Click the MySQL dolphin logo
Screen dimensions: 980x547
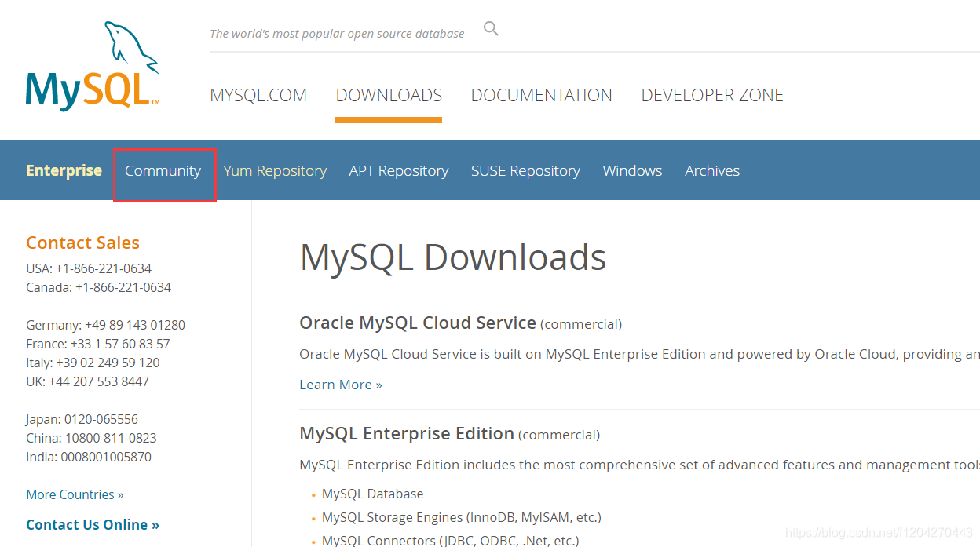tap(93, 66)
